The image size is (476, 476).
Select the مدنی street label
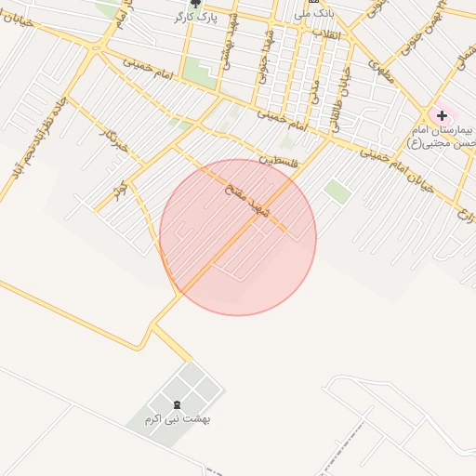pyautogui.click(x=315, y=92)
